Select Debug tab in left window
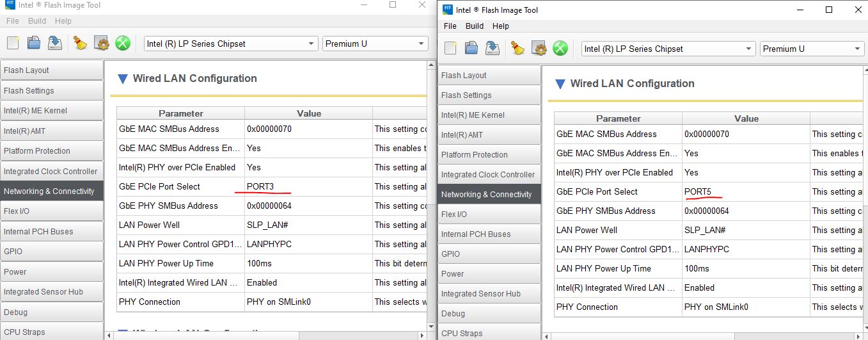The image size is (868, 340). tap(51, 312)
